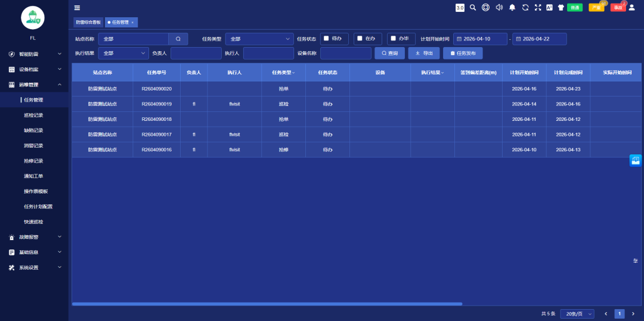
Task: Check the 在办 status checkbox
Action: click(360, 38)
